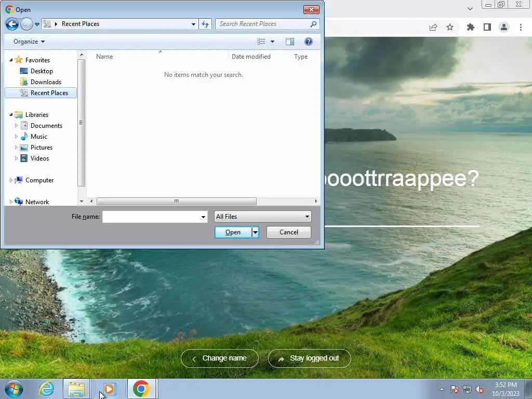Image resolution: width=532 pixels, height=399 pixels.
Task: Click the Forward arrow in the Open dialog
Action: (26, 24)
